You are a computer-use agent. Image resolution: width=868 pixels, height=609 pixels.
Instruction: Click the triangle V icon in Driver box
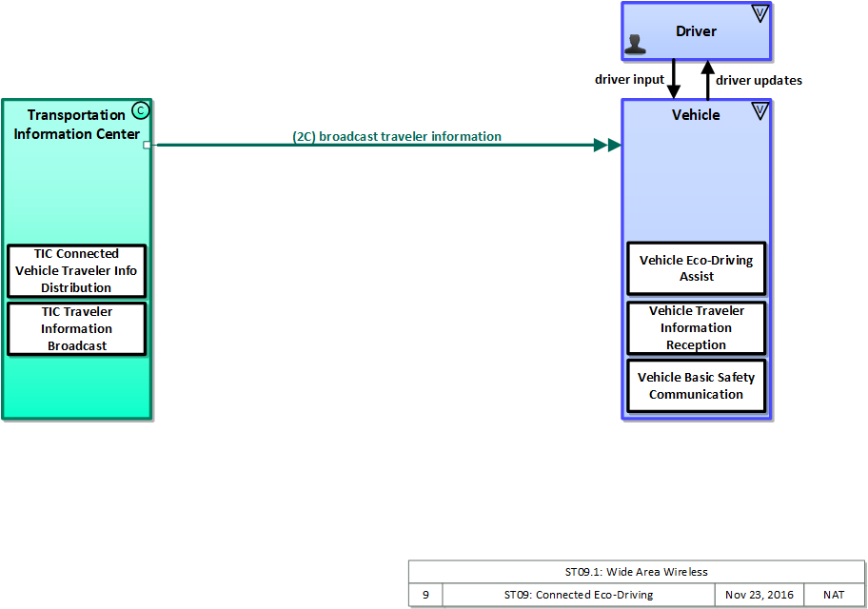(759, 13)
